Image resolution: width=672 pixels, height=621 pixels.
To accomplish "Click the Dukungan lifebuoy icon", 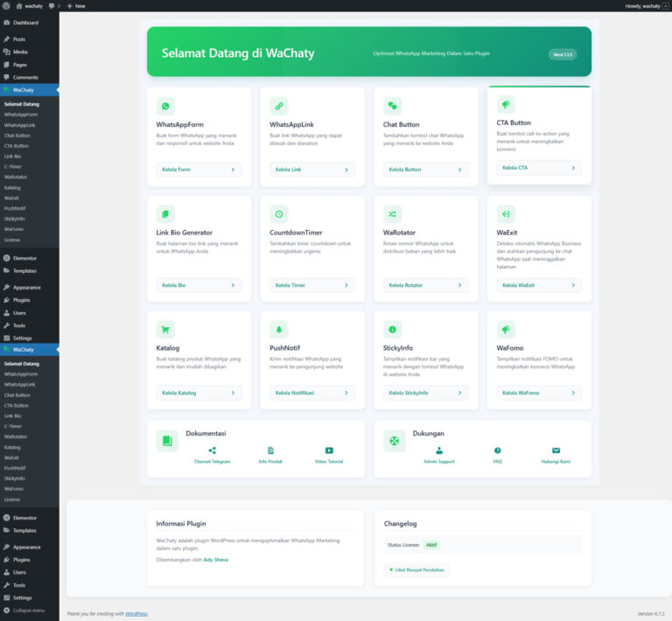I will click(395, 441).
